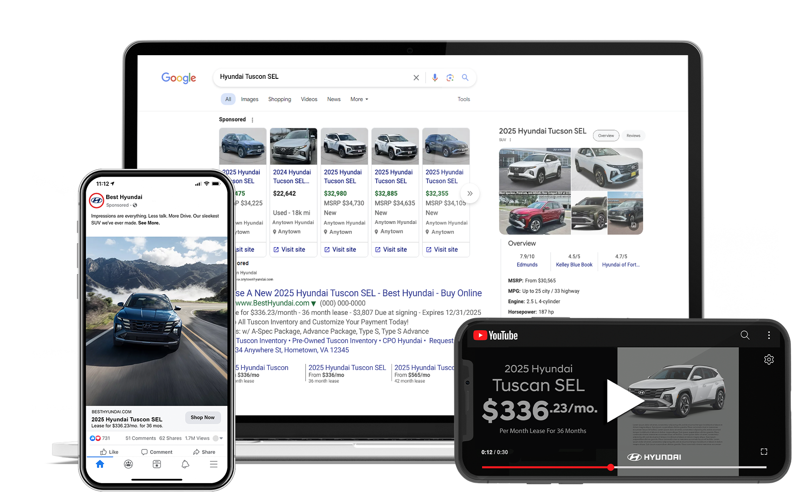This screenshot has height=504, width=812.
Task: Seek using the YouTube red progress bar
Action: 624,467
